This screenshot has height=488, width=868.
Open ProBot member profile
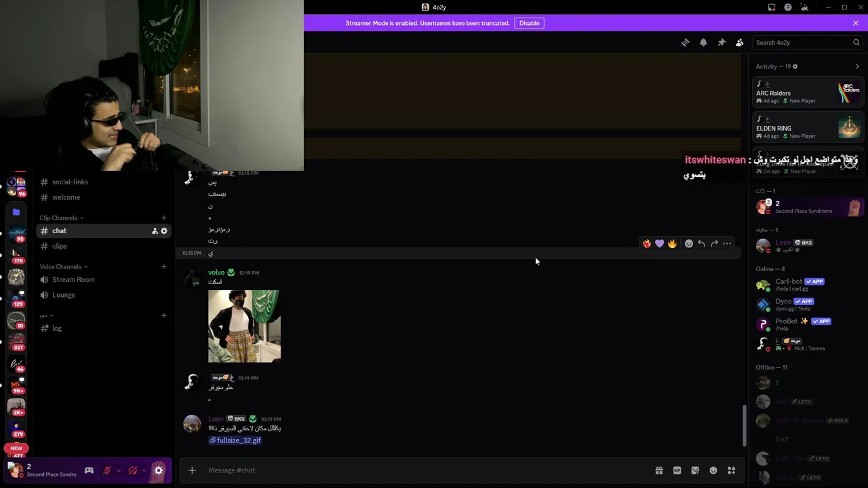(807, 324)
